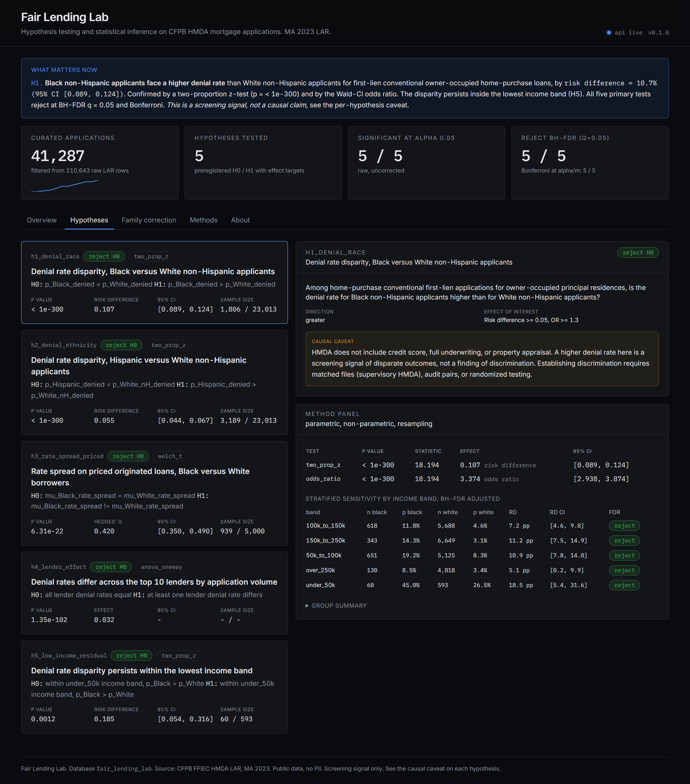Click the odds_ratio row in method panel

pyautogui.click(x=482, y=479)
